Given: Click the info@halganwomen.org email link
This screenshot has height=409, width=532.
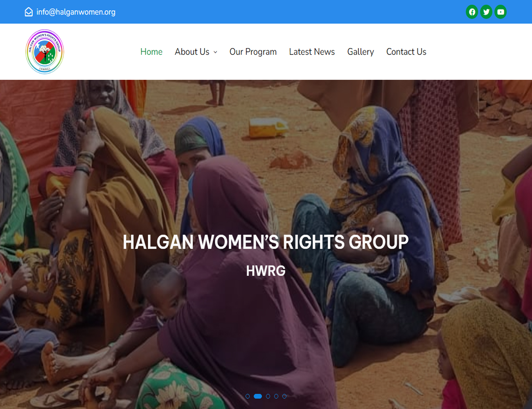Looking at the screenshot, I should [x=76, y=12].
